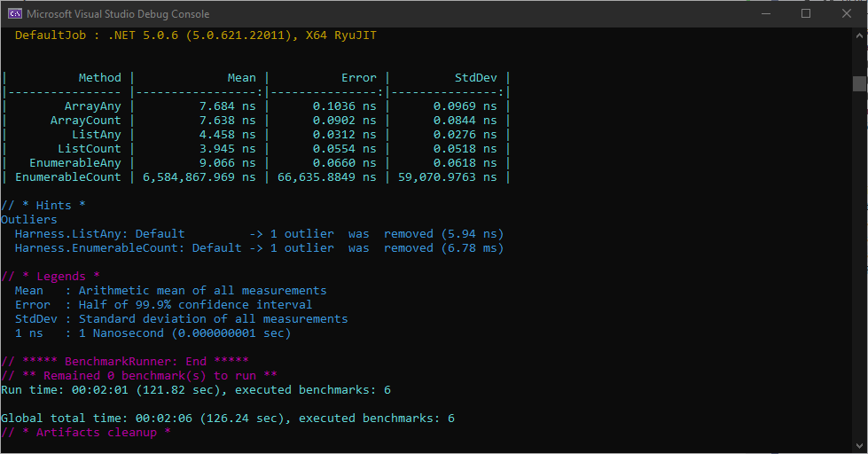Click the 'EnumerableAny' method name

click(x=74, y=163)
